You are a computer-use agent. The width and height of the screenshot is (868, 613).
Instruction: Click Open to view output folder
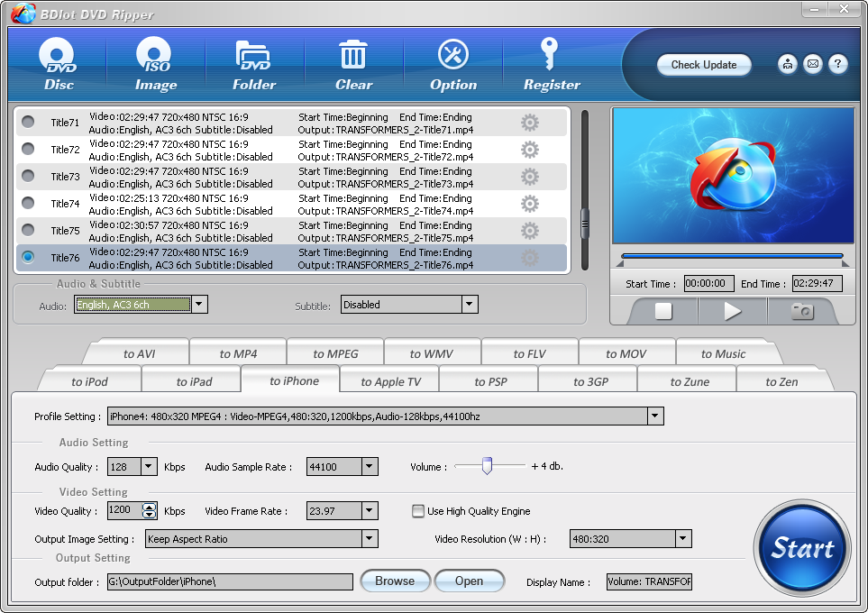[x=469, y=581]
